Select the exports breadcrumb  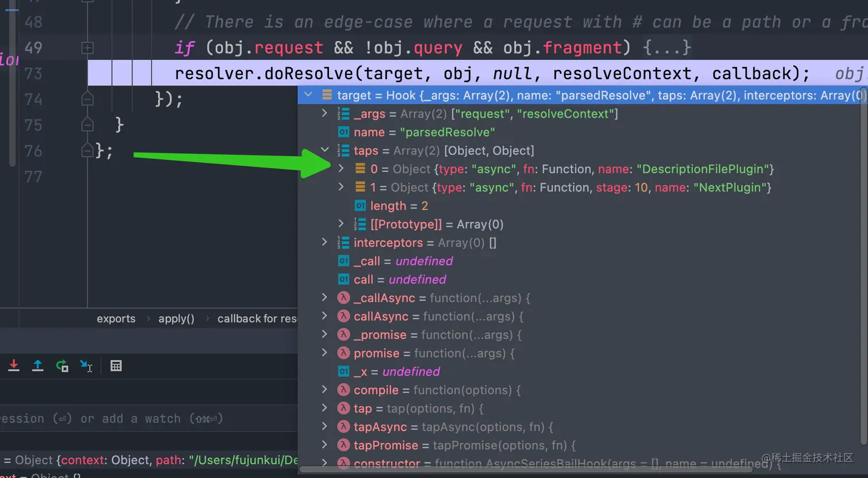116,318
